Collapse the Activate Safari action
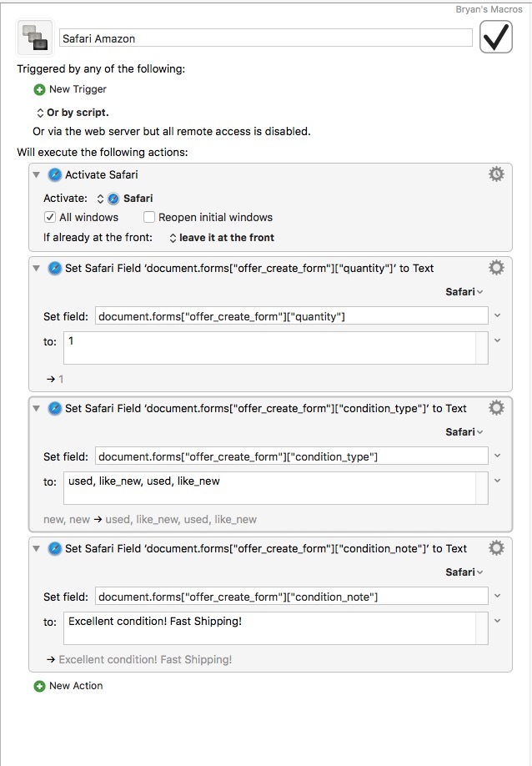Screen dimensions: 532x766 pos(36,174)
